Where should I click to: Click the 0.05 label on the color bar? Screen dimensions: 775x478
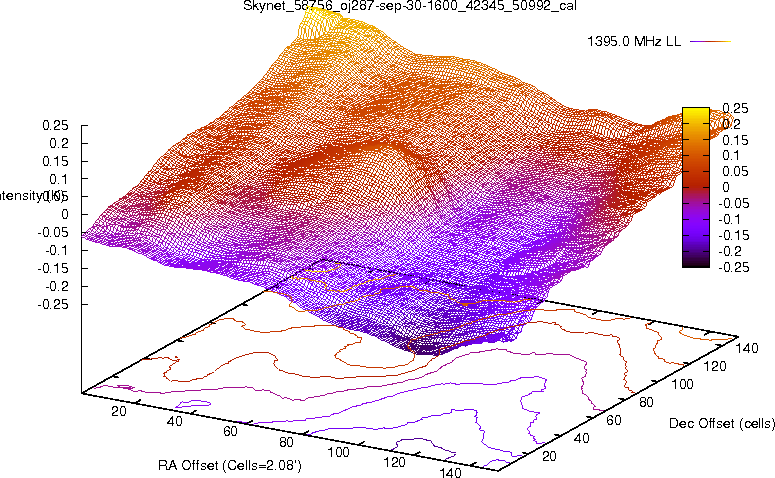point(735,171)
